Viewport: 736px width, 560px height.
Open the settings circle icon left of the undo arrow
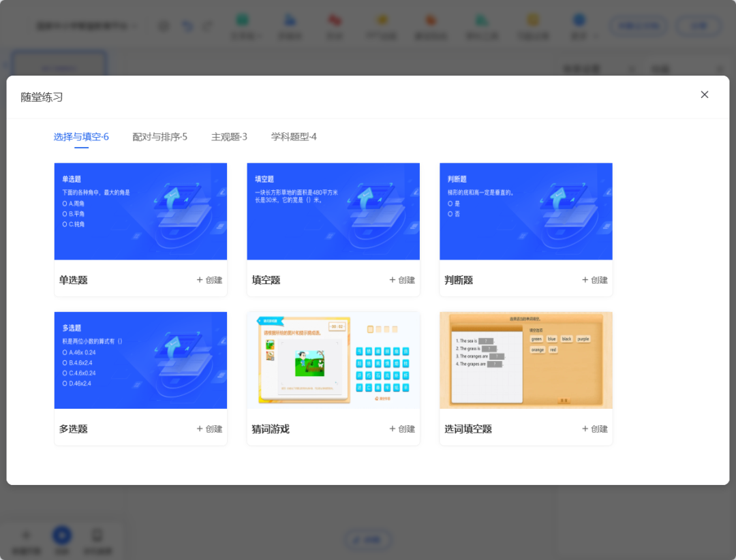(164, 25)
